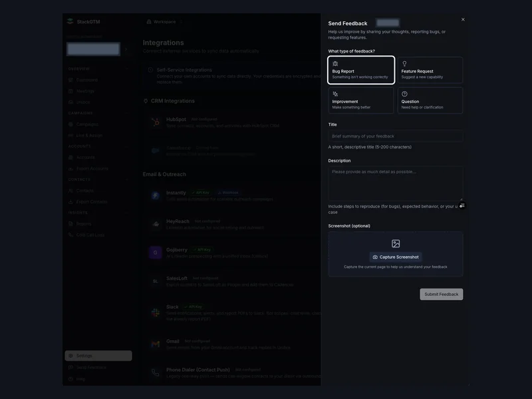
Task: Click the Phone Dialer phone icon
Action: coord(156,372)
